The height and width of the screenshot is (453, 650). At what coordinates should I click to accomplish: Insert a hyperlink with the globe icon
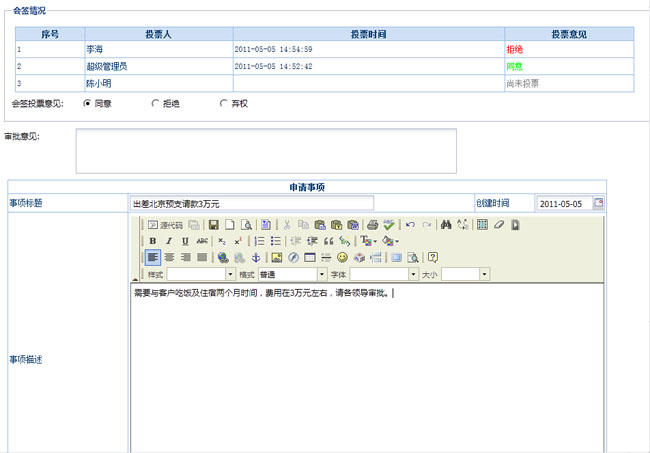tap(223, 257)
